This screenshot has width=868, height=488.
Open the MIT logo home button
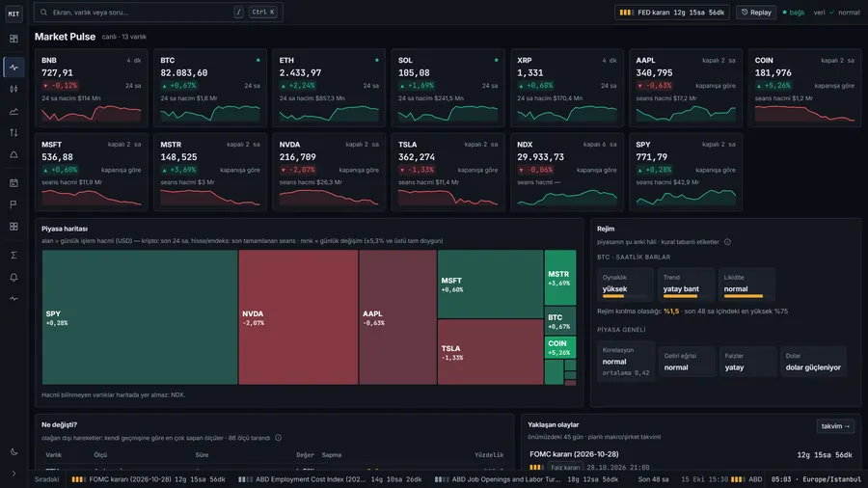click(x=14, y=14)
